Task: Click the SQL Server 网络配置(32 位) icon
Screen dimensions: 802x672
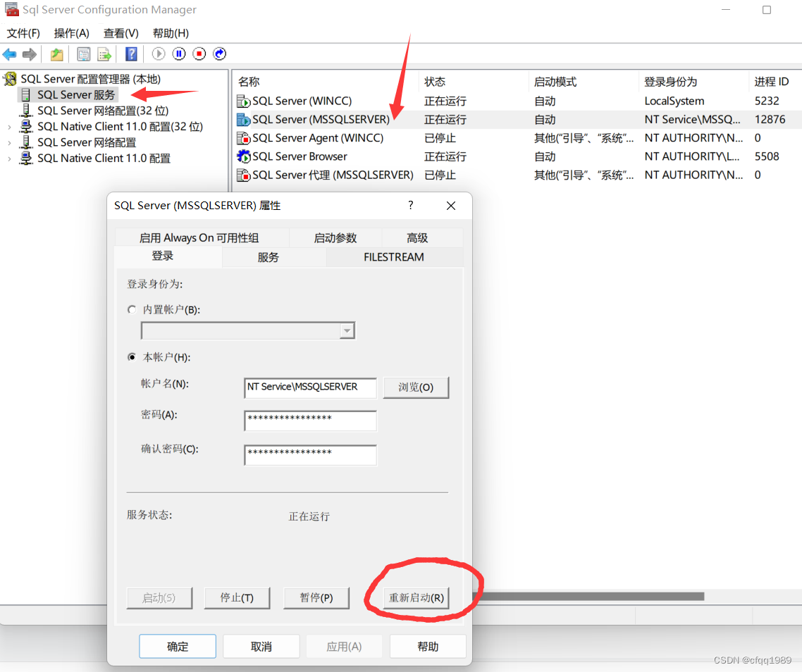Action: pos(25,111)
